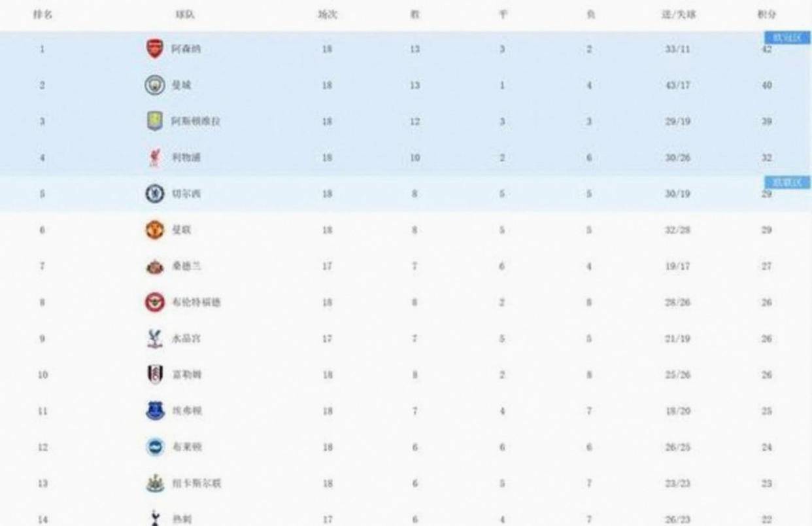
Task: Click the Brighton club crest icon
Action: pyautogui.click(x=154, y=447)
